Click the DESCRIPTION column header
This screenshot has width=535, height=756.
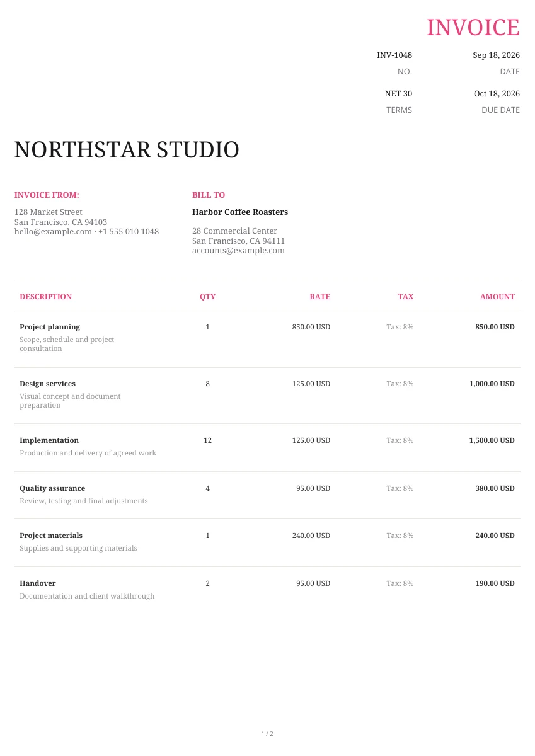pyautogui.click(x=46, y=297)
